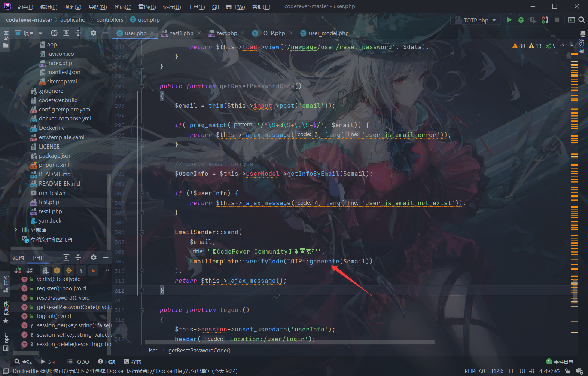Open the TOTP.php run configuration dropdown
Image resolution: width=588 pixels, height=376 pixels.
point(475,20)
